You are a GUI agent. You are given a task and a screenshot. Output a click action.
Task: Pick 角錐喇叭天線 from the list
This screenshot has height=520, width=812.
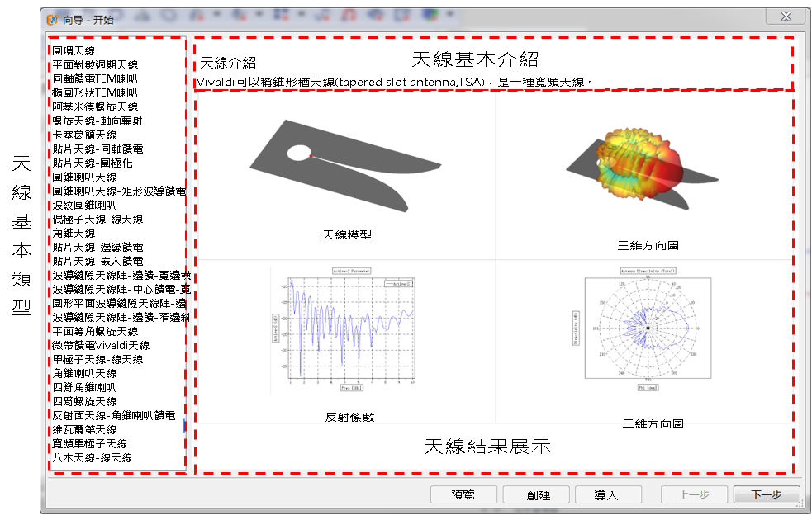click(x=84, y=373)
